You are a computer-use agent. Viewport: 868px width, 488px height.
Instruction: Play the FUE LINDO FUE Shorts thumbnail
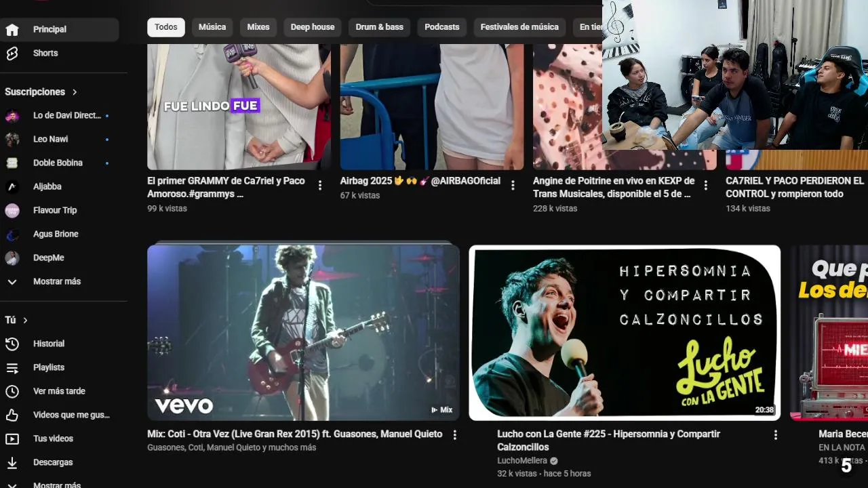239,106
